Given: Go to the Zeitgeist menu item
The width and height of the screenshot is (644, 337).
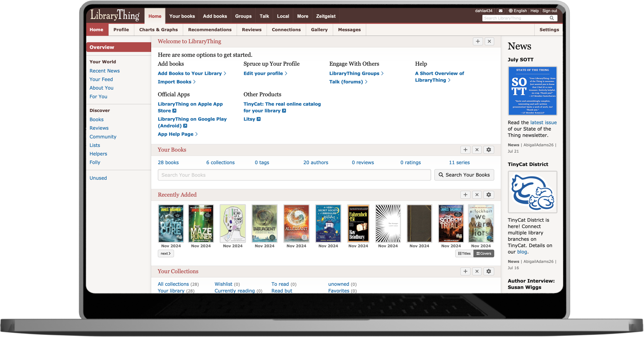Looking at the screenshot, I should click(326, 16).
